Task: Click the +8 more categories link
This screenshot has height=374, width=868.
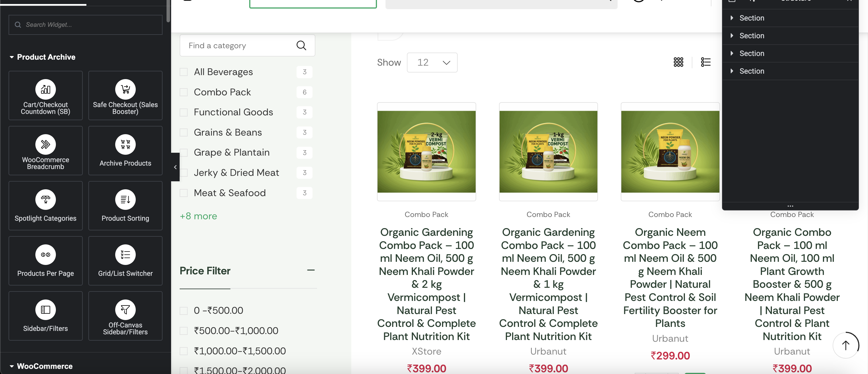Action: click(198, 216)
